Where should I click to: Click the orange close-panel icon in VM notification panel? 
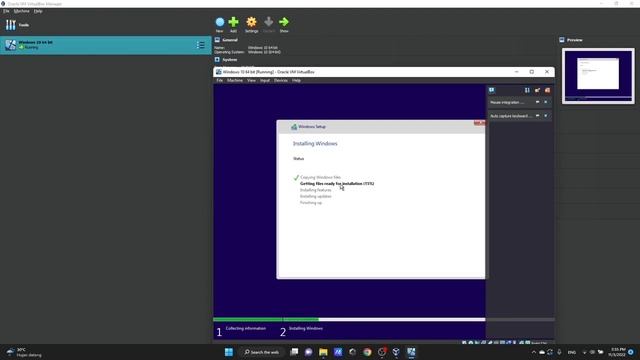tap(547, 90)
